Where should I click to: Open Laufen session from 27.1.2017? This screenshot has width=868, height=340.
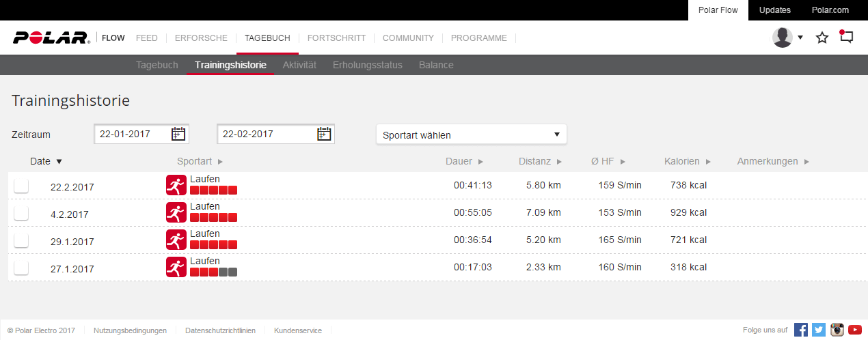[x=205, y=261]
